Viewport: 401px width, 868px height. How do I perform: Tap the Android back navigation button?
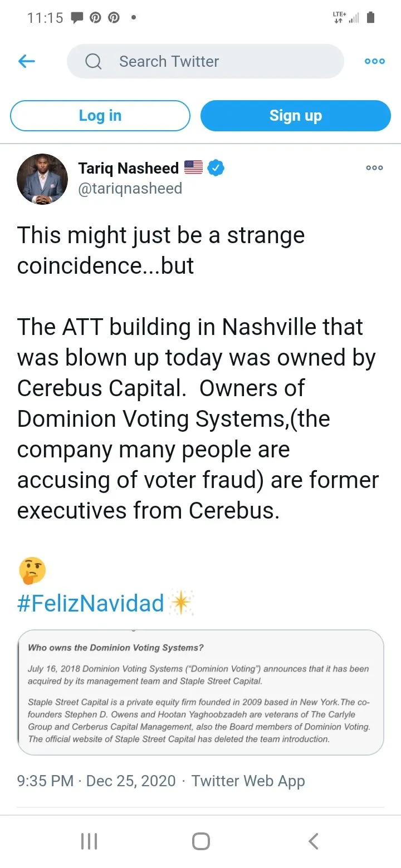click(314, 841)
